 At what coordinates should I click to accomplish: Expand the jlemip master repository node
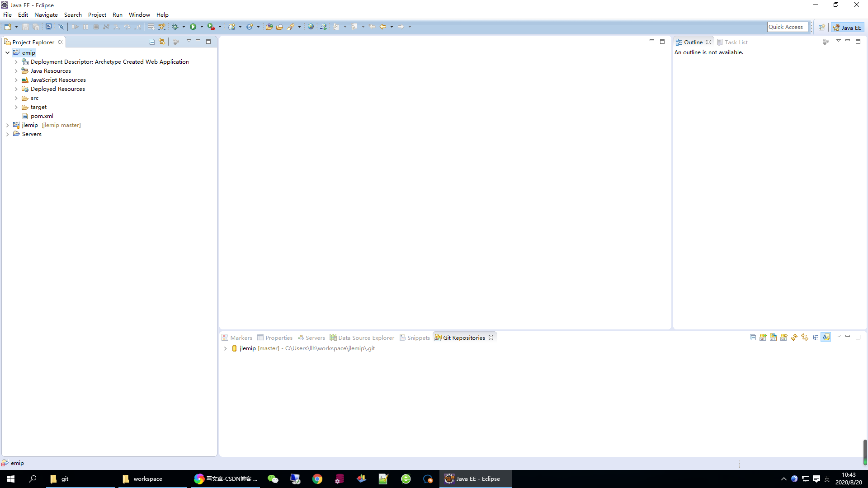(225, 348)
